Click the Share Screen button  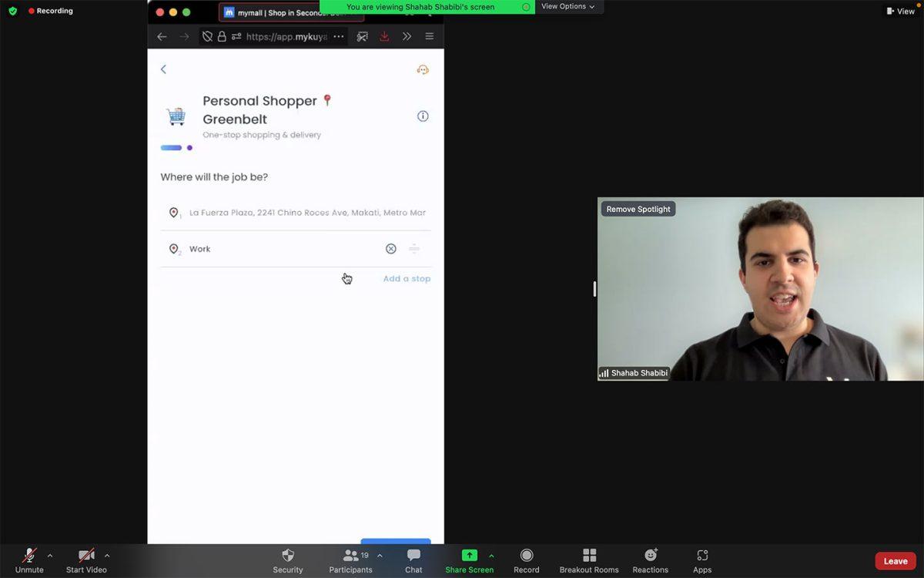[x=469, y=560]
